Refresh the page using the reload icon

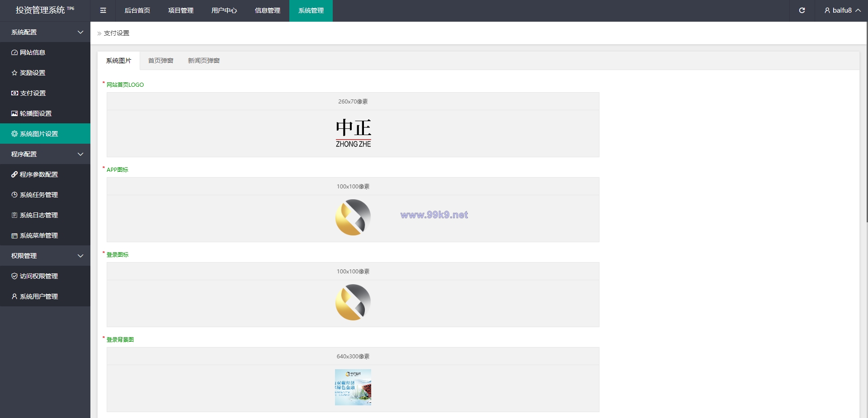click(802, 10)
